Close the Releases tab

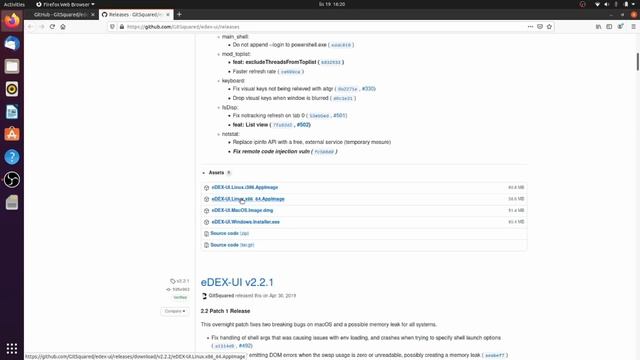coord(168,14)
